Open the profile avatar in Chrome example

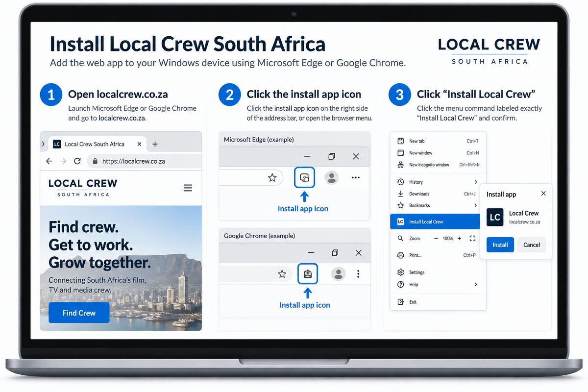click(338, 274)
